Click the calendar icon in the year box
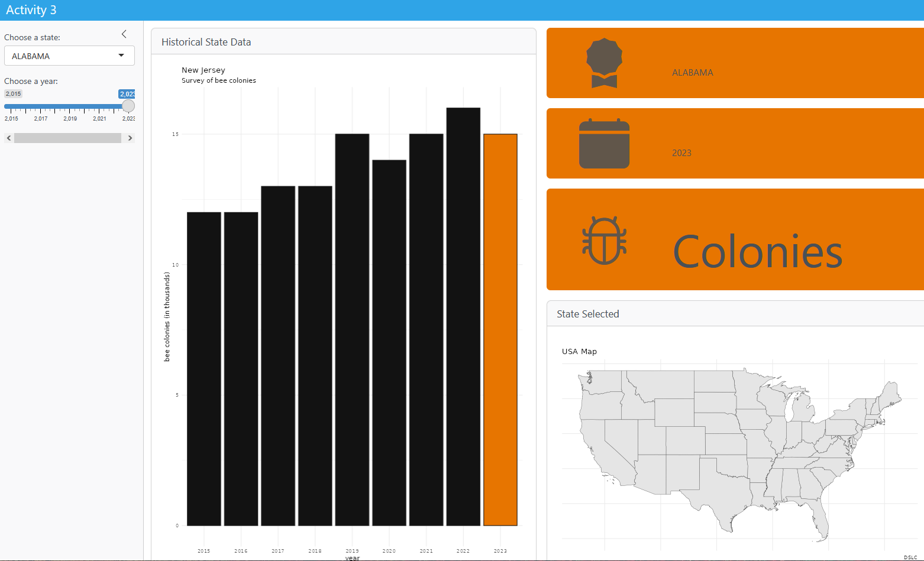924x561 pixels. [x=604, y=144]
